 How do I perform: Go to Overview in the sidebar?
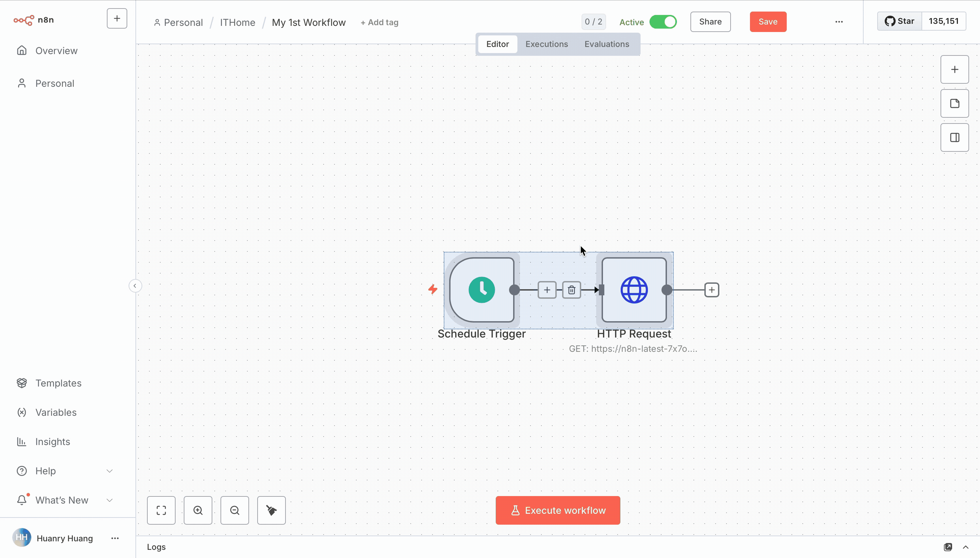coord(56,51)
